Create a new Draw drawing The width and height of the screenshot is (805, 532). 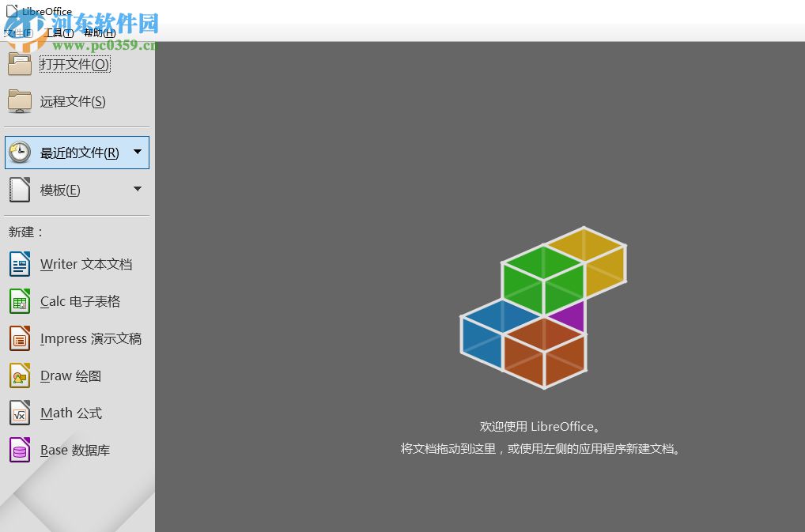(70, 375)
